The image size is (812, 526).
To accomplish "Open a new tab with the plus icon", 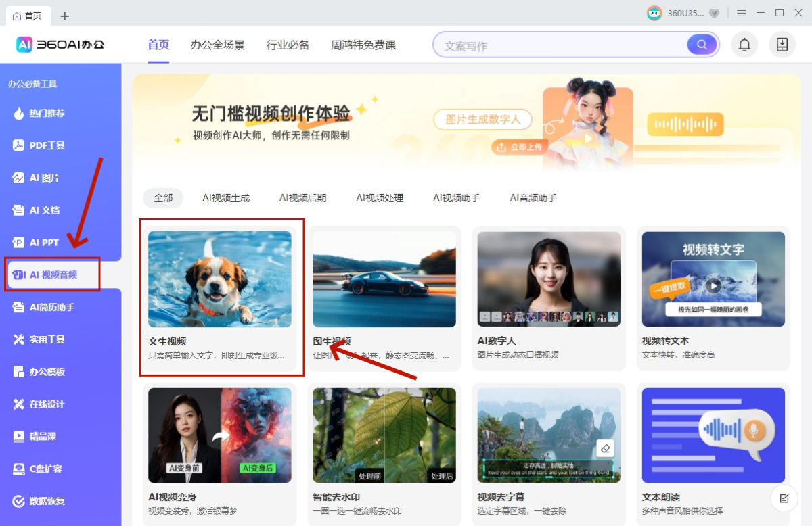I will (x=64, y=16).
